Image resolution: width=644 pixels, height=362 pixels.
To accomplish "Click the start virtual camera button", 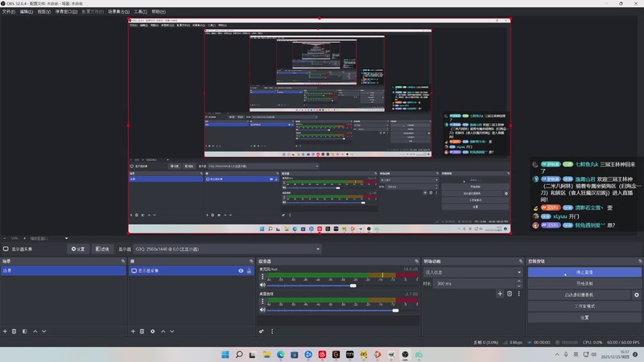I will [x=579, y=294].
